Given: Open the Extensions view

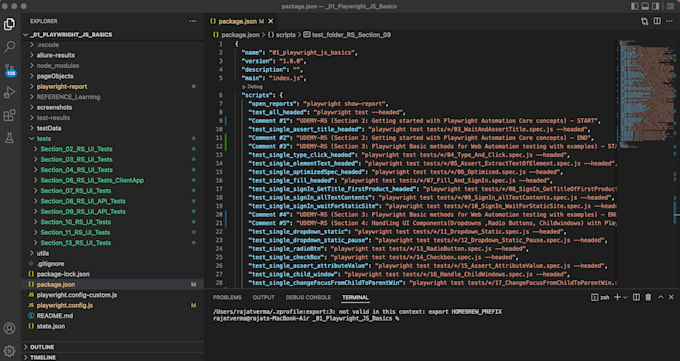Looking at the screenshot, I should coord(9,115).
